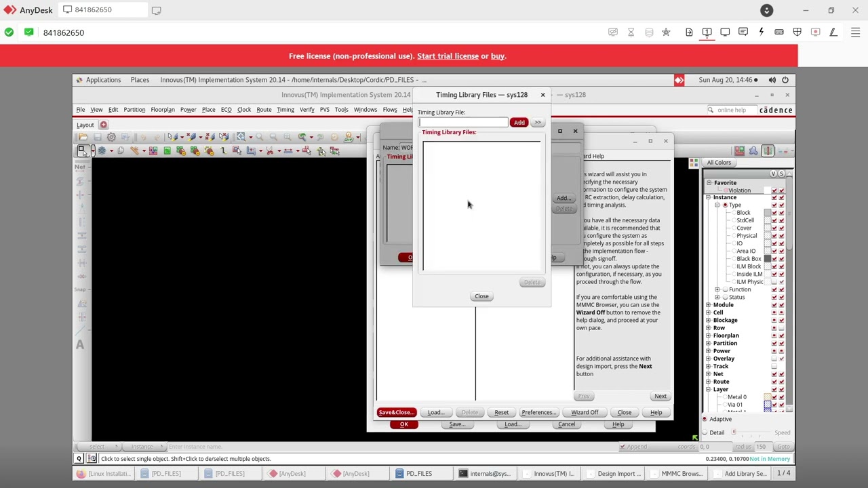Toggle Floorplan visibility checkbox
The width and height of the screenshot is (868, 488).
(774, 335)
